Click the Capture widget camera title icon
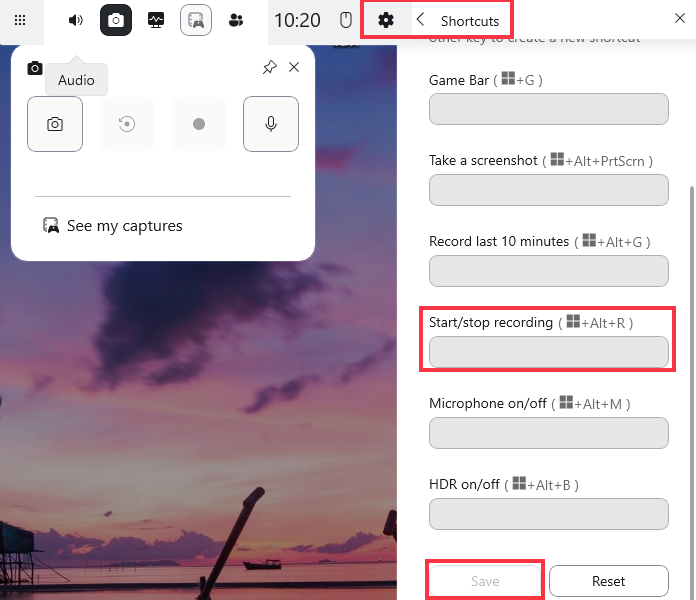The height and width of the screenshot is (600, 696). tap(35, 68)
